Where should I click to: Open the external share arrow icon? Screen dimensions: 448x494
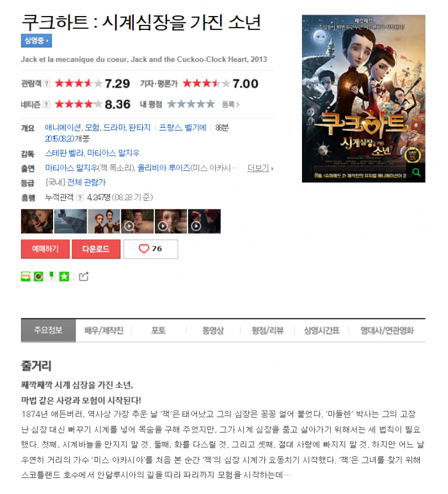[83, 276]
